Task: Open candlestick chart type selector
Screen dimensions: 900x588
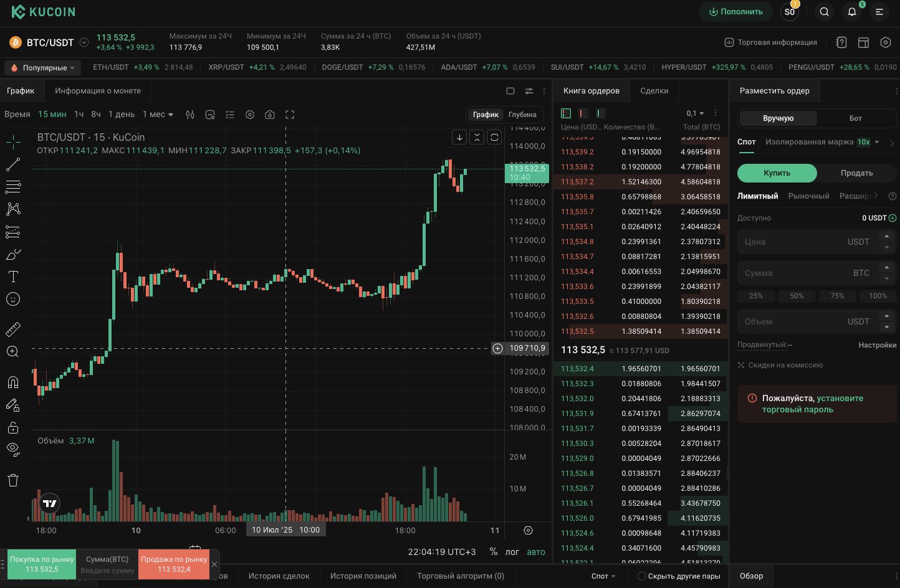Action: coord(190,115)
